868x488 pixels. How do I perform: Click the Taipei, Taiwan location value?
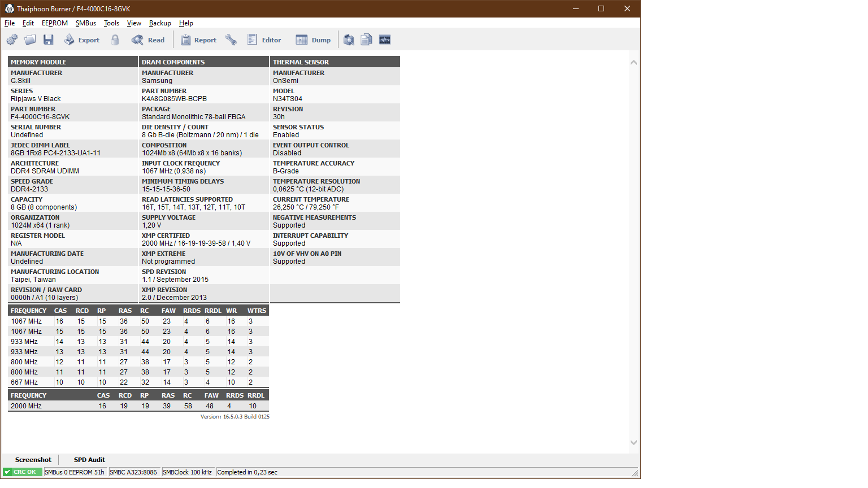pyautogui.click(x=33, y=280)
